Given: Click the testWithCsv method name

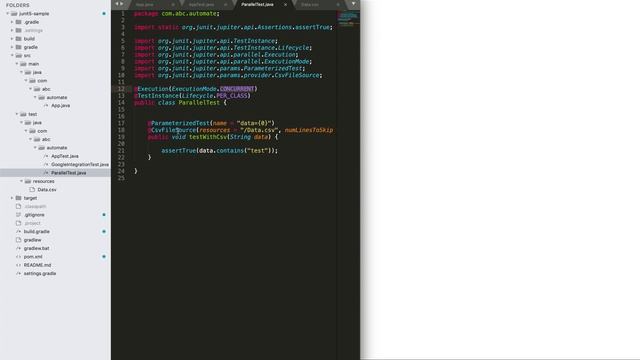Looking at the screenshot, I should tap(207, 137).
